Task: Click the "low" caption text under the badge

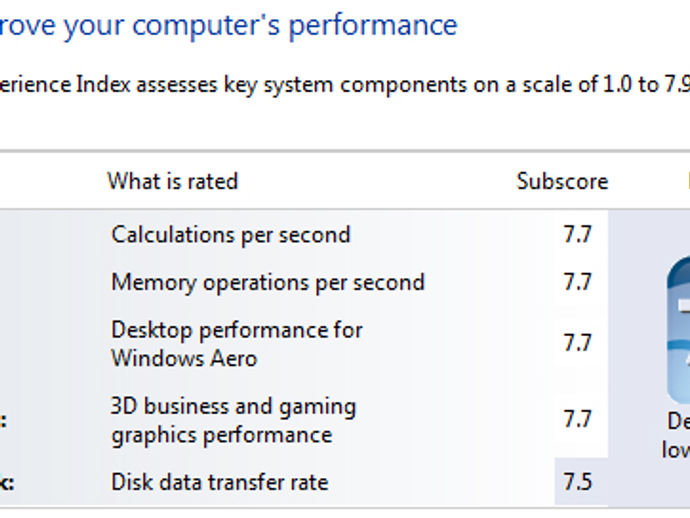Action: 675,450
